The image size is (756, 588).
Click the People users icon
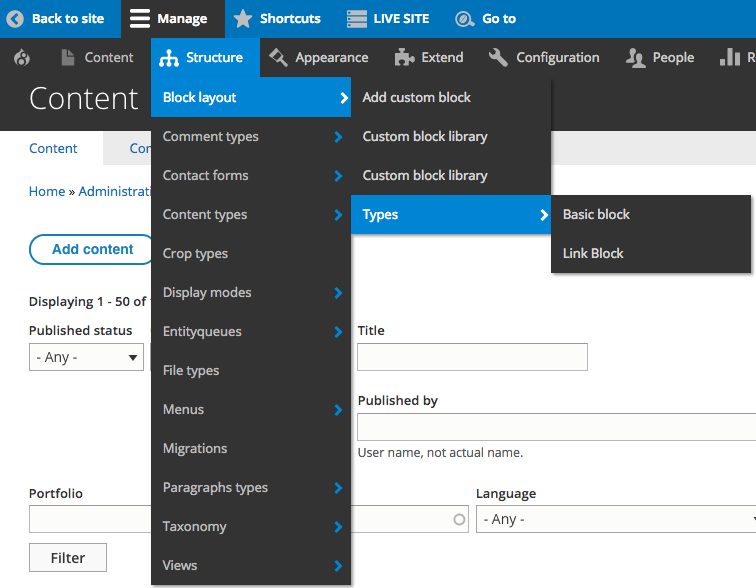(x=635, y=58)
